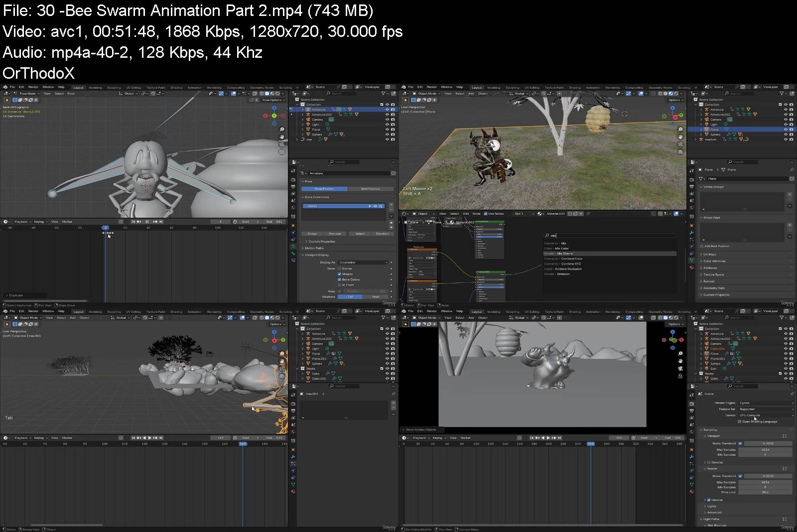Toggle the Viewport Noise Threshold checkbox
Image resolution: width=797 pixels, height=532 pixels.
[x=740, y=443]
